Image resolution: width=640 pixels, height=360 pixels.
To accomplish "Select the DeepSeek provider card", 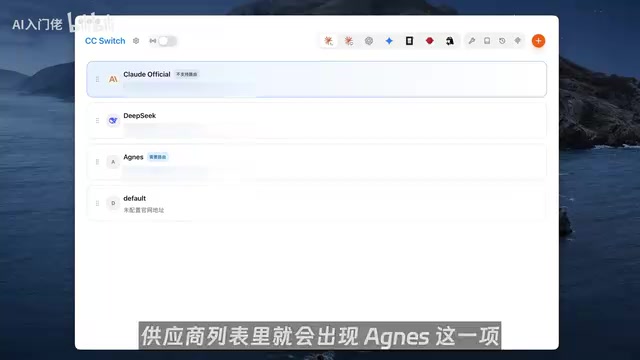I will 316,120.
